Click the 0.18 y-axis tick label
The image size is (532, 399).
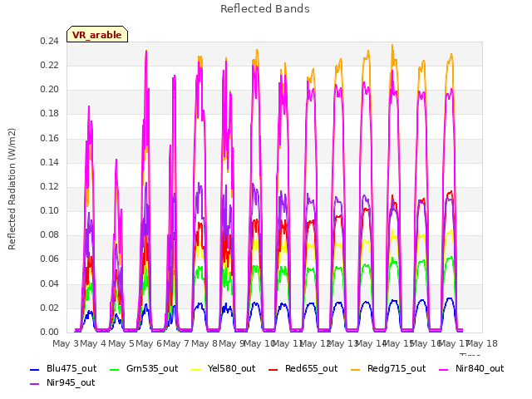pos(50,114)
